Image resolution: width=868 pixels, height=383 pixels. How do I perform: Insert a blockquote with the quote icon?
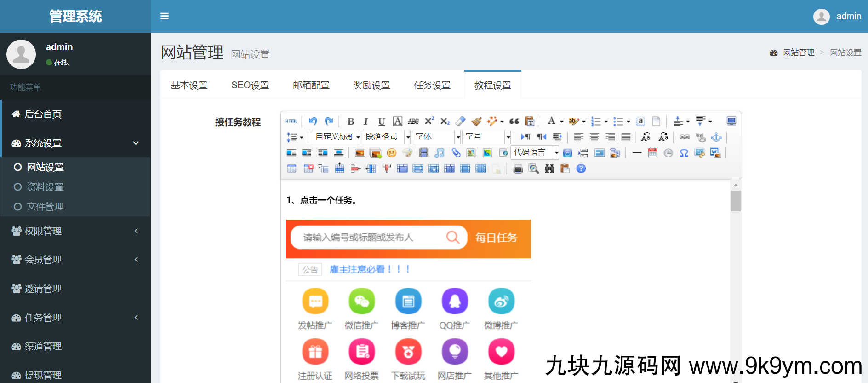[x=514, y=121]
